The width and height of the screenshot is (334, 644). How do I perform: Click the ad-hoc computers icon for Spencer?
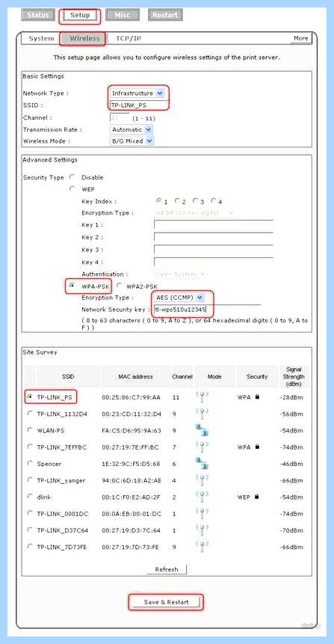coord(202,464)
